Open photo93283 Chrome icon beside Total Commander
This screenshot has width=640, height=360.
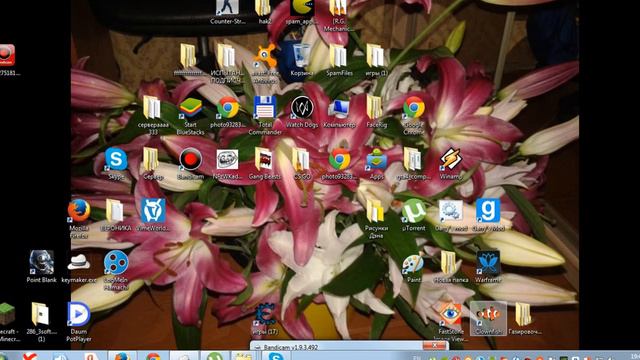[228, 111]
